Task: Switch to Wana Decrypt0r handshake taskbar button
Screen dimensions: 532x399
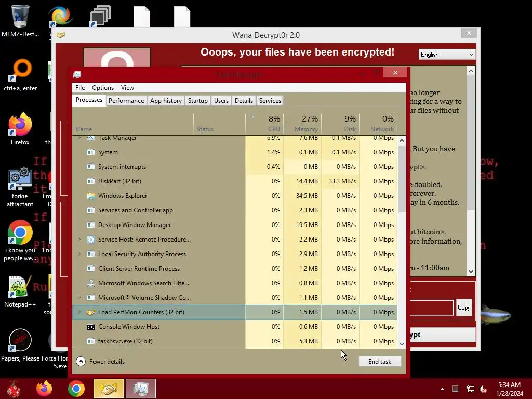Action: point(109,389)
